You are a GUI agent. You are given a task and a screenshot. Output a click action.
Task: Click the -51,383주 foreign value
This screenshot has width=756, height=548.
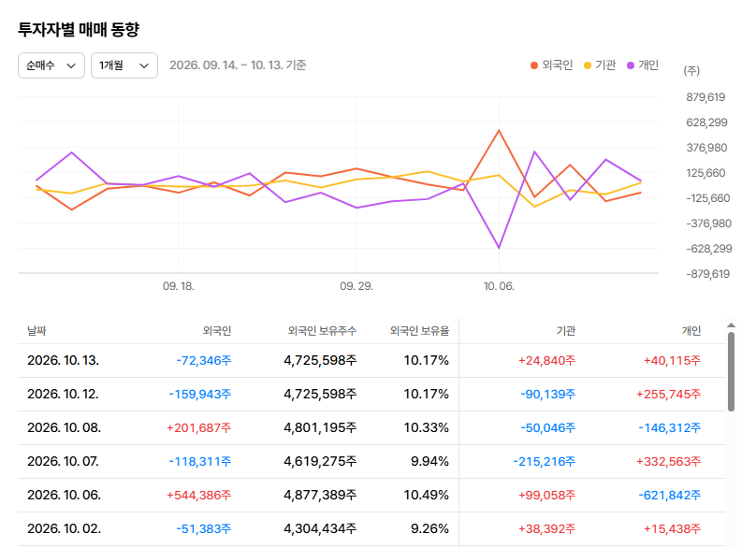(204, 529)
